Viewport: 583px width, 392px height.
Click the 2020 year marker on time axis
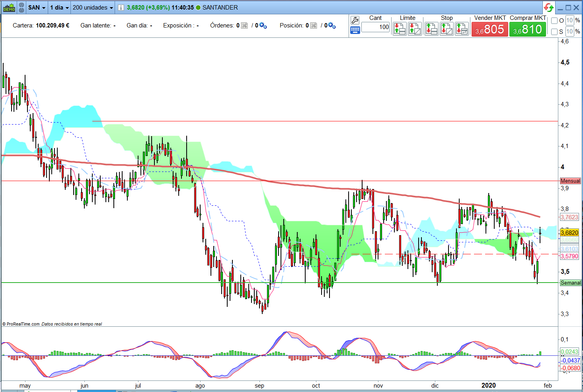point(489,385)
